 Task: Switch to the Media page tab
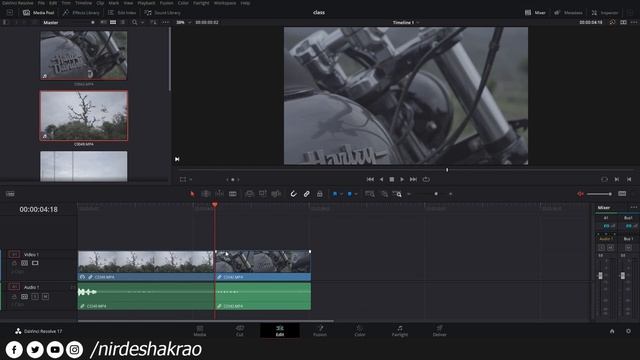[x=200, y=331]
